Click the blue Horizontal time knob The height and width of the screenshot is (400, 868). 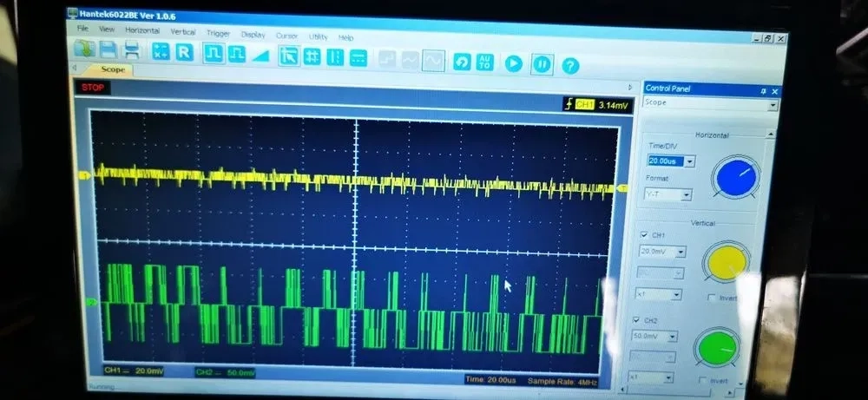pos(734,178)
